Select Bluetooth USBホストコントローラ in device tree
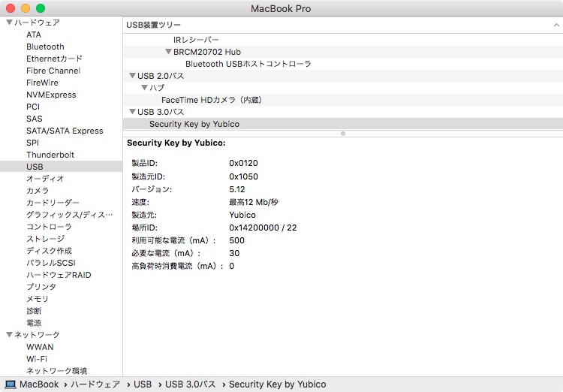This screenshot has width=563, height=392. tap(248, 64)
